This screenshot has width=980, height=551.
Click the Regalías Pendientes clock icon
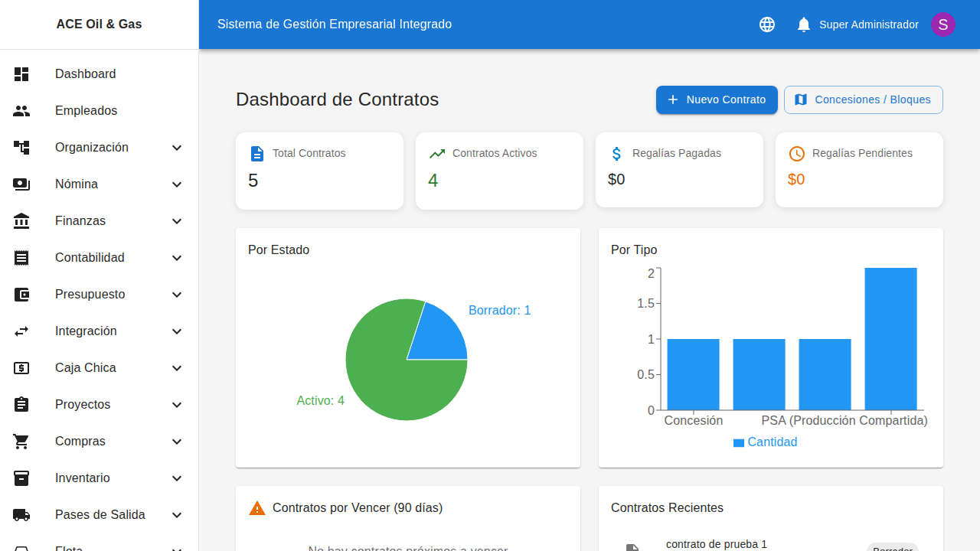pos(796,153)
